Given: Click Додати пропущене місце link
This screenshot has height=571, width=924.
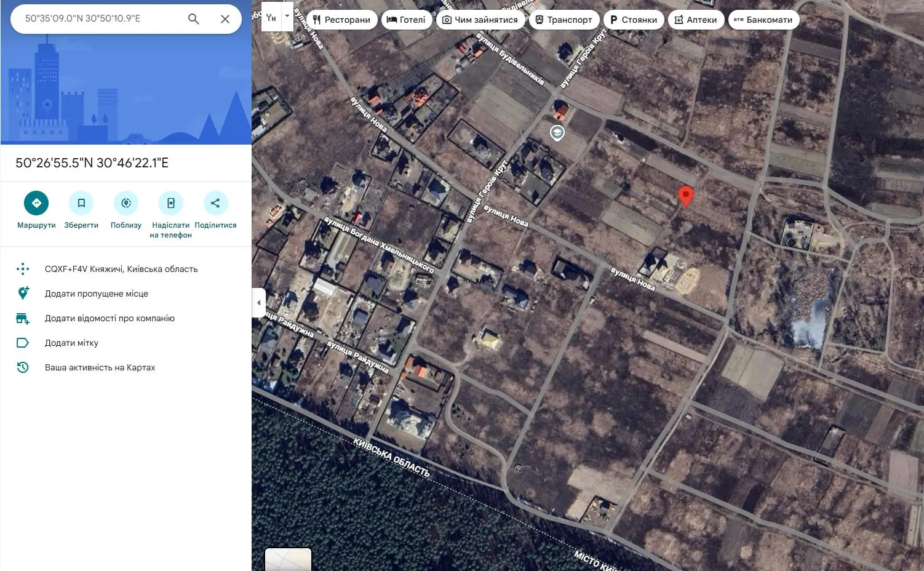Looking at the screenshot, I should (97, 293).
